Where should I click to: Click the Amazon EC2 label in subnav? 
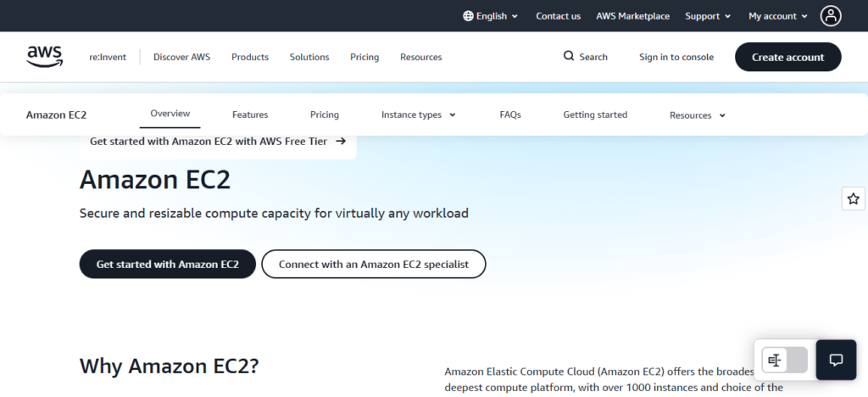(57, 115)
